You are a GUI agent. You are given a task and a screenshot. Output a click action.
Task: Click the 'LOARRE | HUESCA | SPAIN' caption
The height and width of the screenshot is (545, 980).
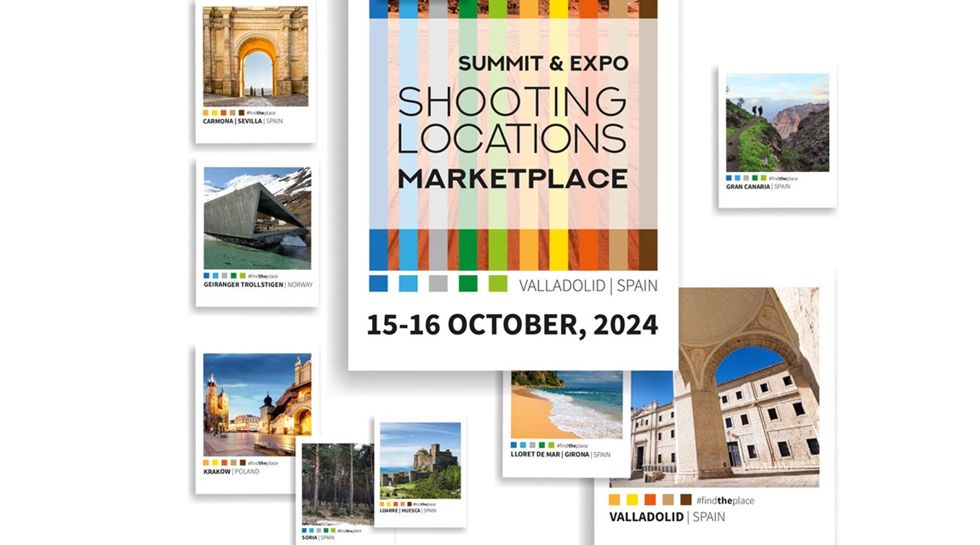click(x=408, y=511)
